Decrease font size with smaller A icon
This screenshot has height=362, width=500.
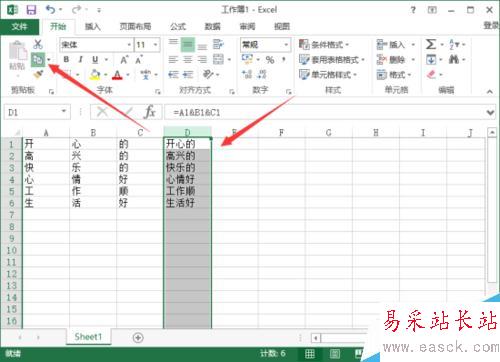[139, 60]
